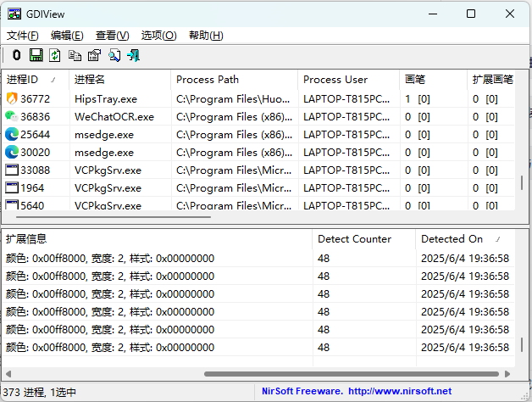Click the lower pane scroll left arrow
The image size is (532, 402).
(8, 374)
